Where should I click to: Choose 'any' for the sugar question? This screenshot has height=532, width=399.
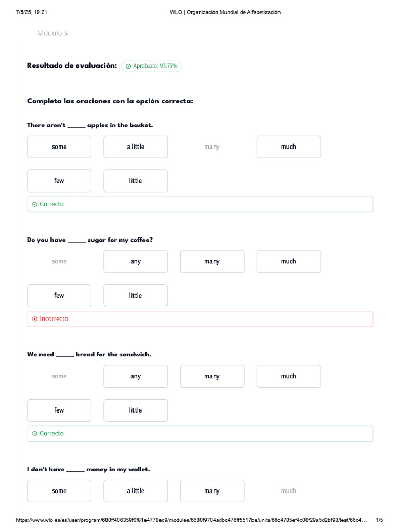136,262
